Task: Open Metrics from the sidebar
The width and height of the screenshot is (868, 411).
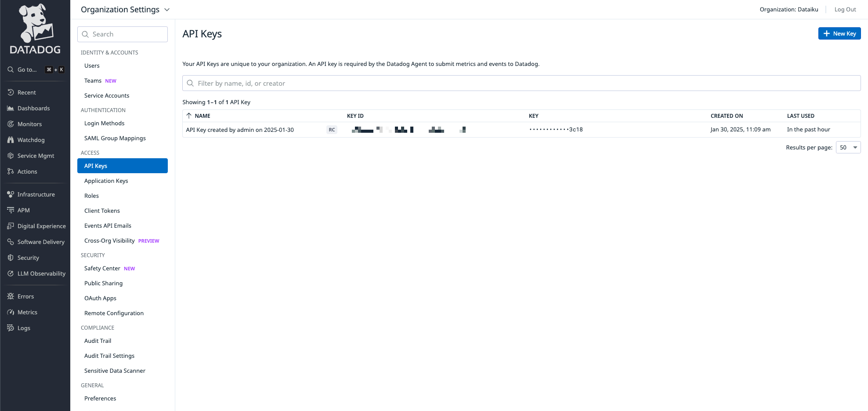Action: pos(27,312)
